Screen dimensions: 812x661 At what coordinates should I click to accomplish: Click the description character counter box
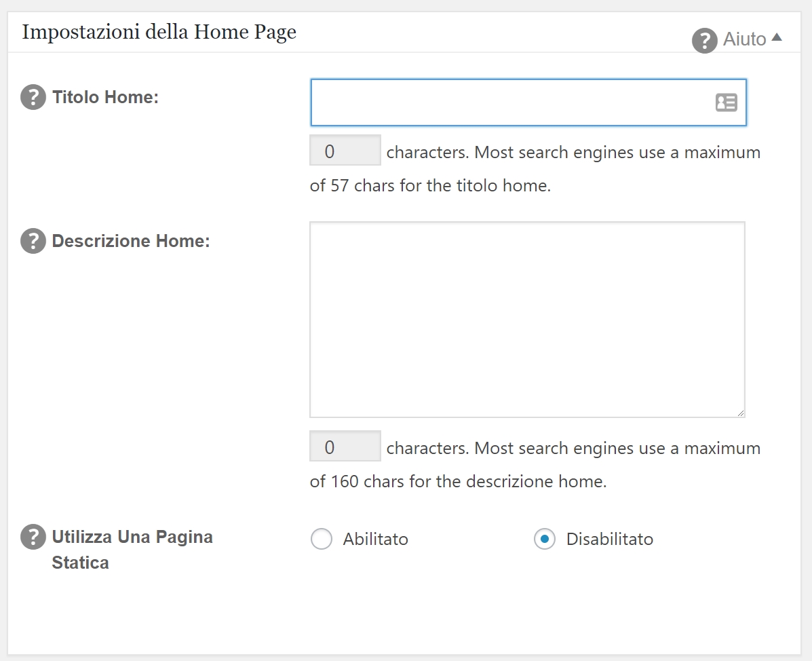pos(345,447)
